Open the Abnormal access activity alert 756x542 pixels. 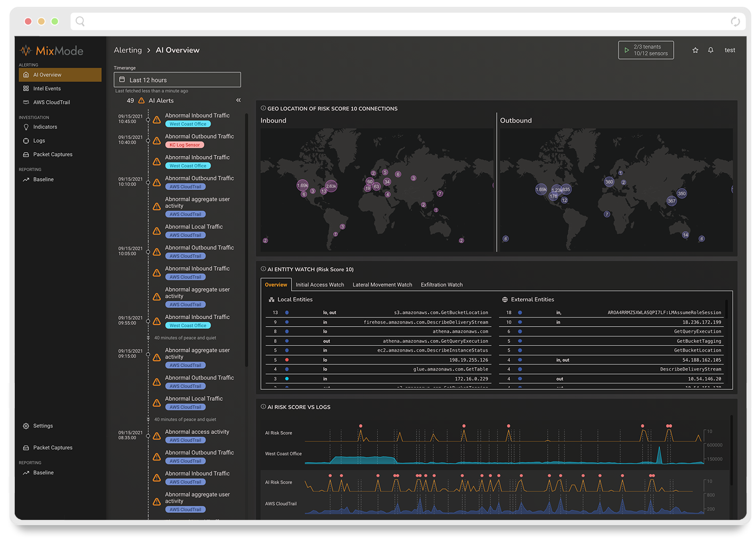pyautogui.click(x=197, y=432)
